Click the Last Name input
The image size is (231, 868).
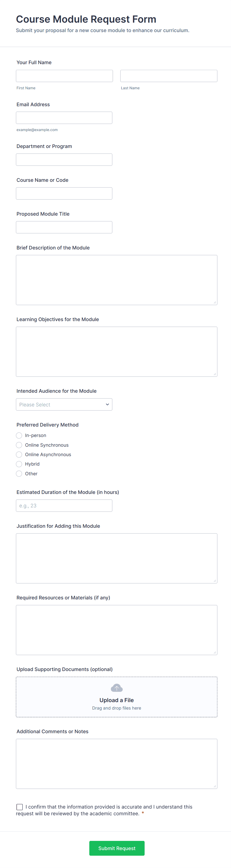[169, 76]
